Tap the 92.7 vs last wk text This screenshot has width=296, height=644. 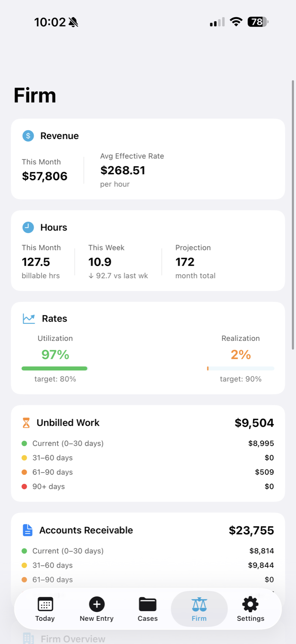[118, 276]
